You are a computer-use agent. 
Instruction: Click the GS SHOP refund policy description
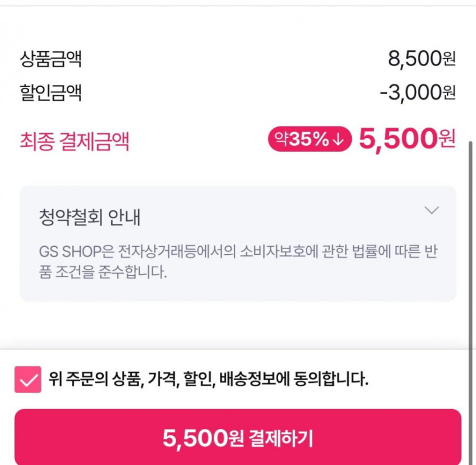[238, 261]
